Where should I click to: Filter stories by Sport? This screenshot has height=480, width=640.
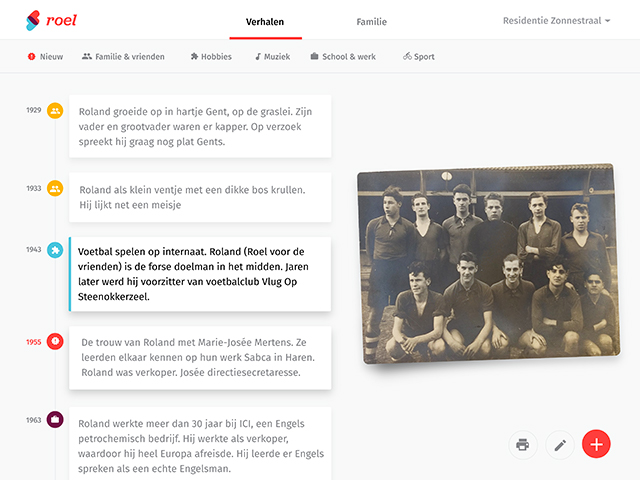coord(419,57)
